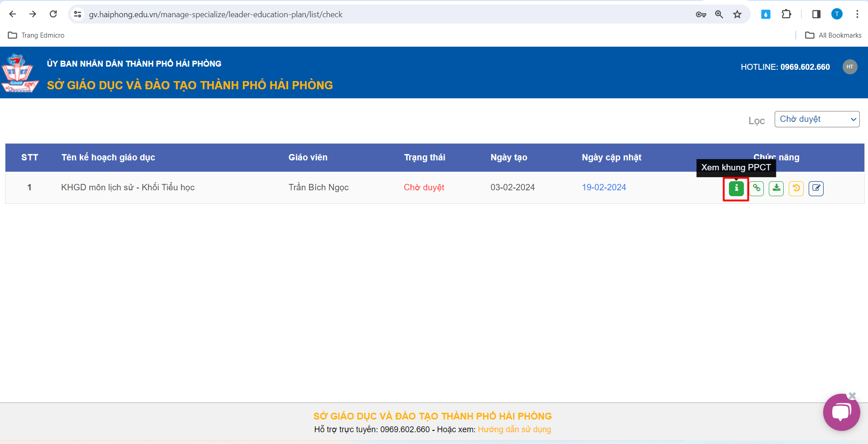Download the education plan using green download icon
The height and width of the screenshot is (444, 868).
click(x=776, y=188)
